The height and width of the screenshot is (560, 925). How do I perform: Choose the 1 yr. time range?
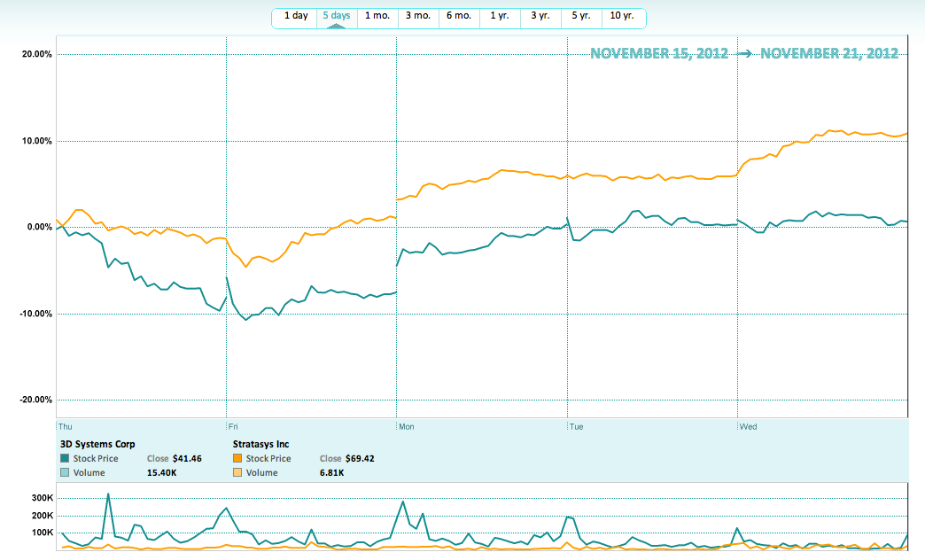(500, 16)
